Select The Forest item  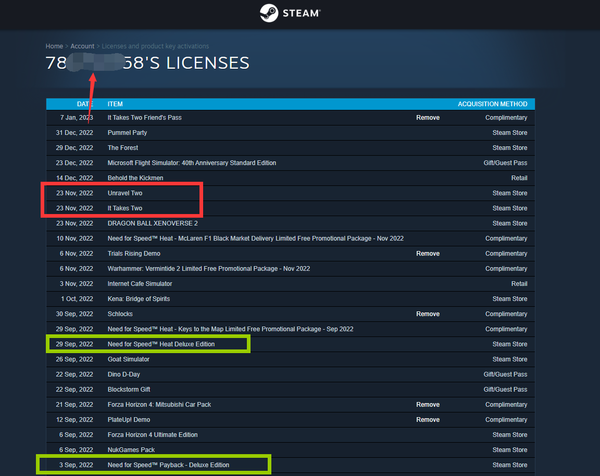123,148
